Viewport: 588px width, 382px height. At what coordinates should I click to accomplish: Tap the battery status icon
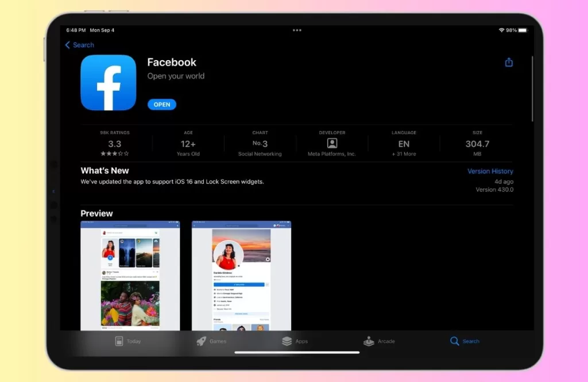pyautogui.click(x=523, y=30)
